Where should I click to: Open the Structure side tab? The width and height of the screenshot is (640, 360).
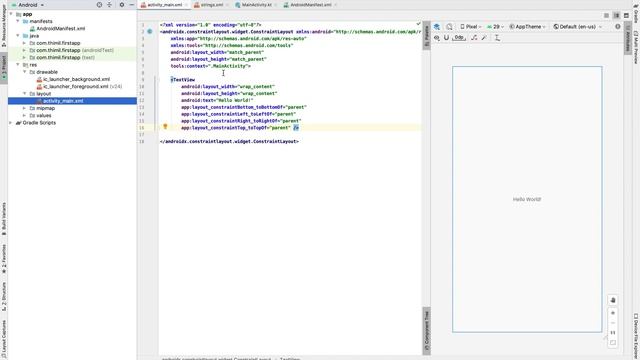pyautogui.click(x=4, y=296)
